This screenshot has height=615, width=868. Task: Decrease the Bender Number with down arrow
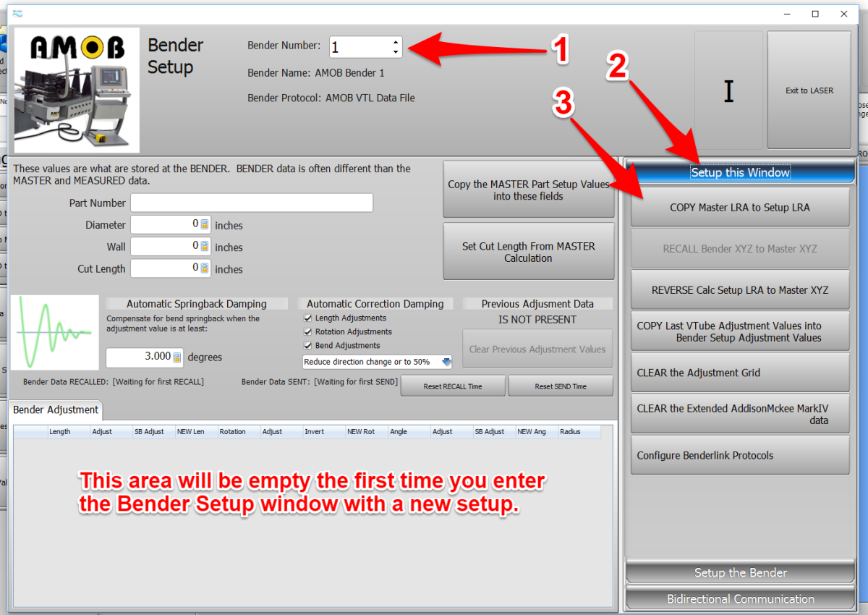tap(395, 52)
